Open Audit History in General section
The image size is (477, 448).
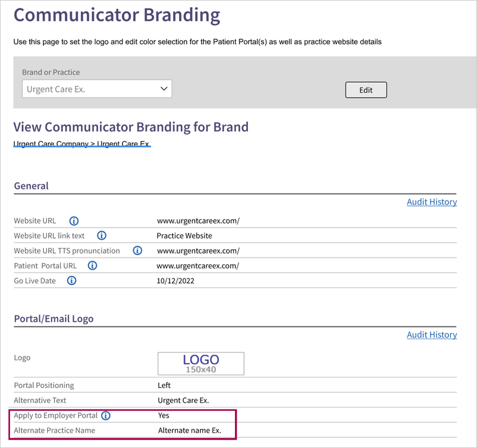pyautogui.click(x=432, y=202)
